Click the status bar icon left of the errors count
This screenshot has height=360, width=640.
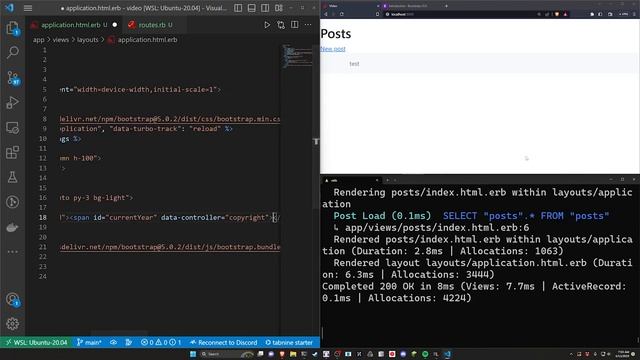[129, 342]
